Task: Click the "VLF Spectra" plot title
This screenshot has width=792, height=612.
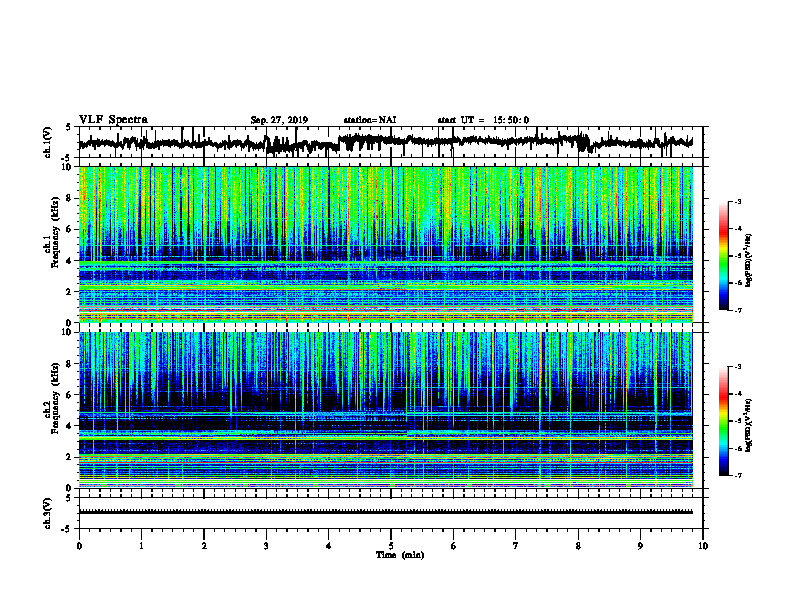Action: pyautogui.click(x=113, y=119)
